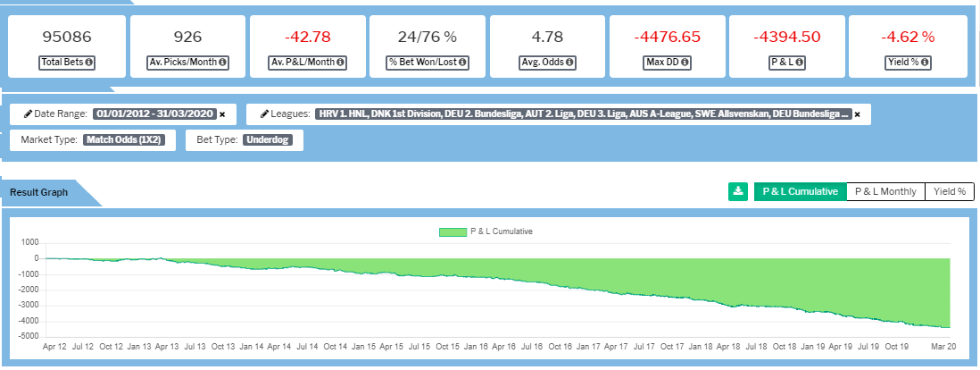
Task: Click the Yield % info icon
Action: point(928,63)
